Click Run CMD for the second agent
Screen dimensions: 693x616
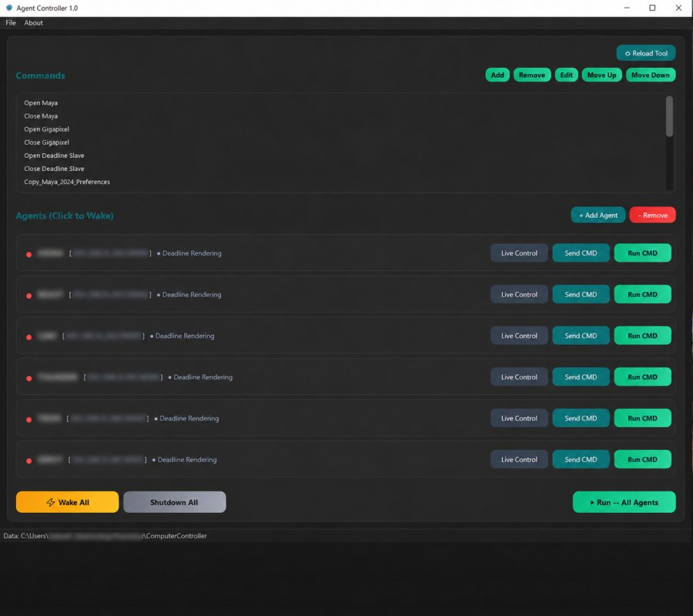click(643, 294)
